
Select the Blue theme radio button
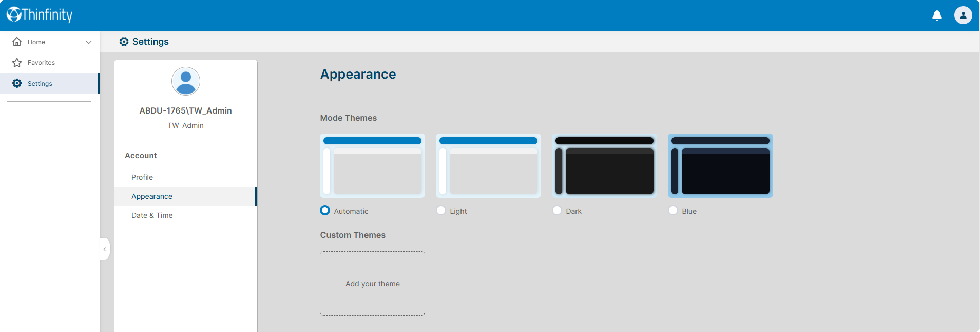tap(673, 210)
